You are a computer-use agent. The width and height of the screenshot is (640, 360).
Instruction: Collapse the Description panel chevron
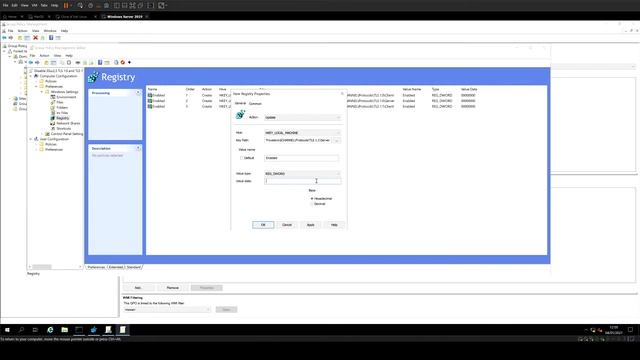138,148
